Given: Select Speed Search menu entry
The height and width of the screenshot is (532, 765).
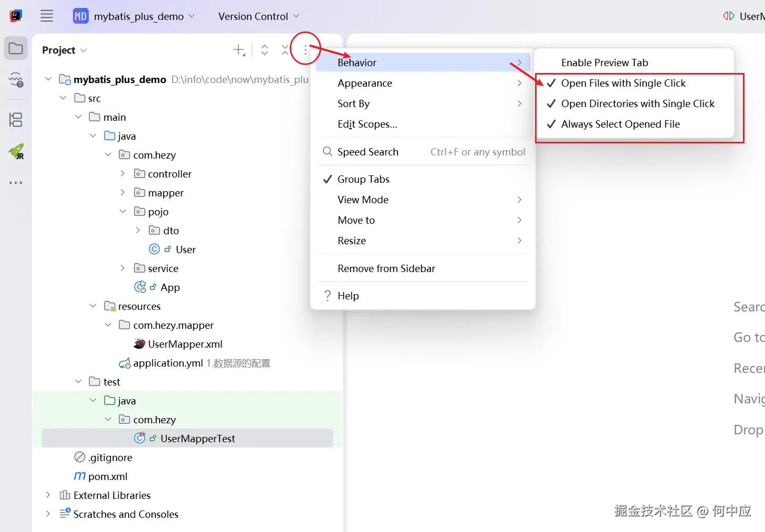Looking at the screenshot, I should (423, 152).
